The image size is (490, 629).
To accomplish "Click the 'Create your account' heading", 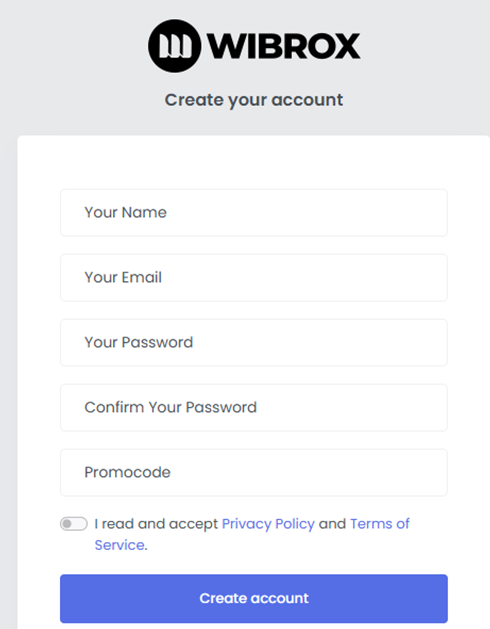I will (254, 100).
